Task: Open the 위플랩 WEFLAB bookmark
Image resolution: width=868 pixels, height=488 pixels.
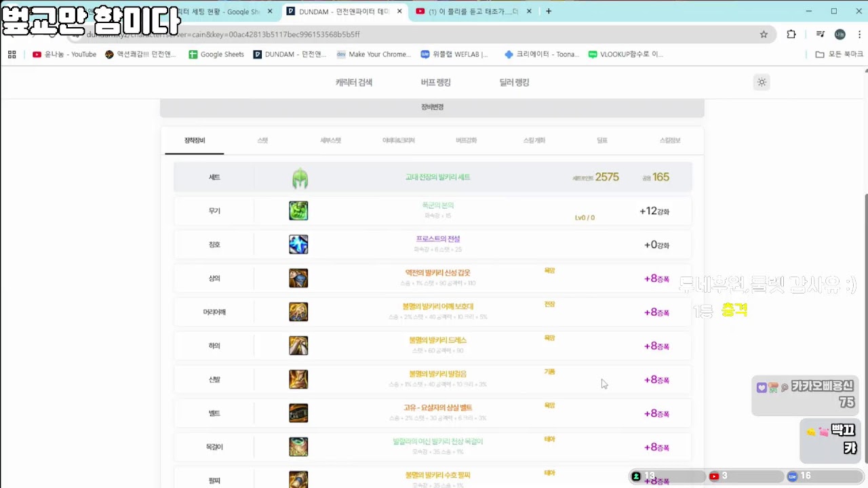Action: tap(454, 54)
